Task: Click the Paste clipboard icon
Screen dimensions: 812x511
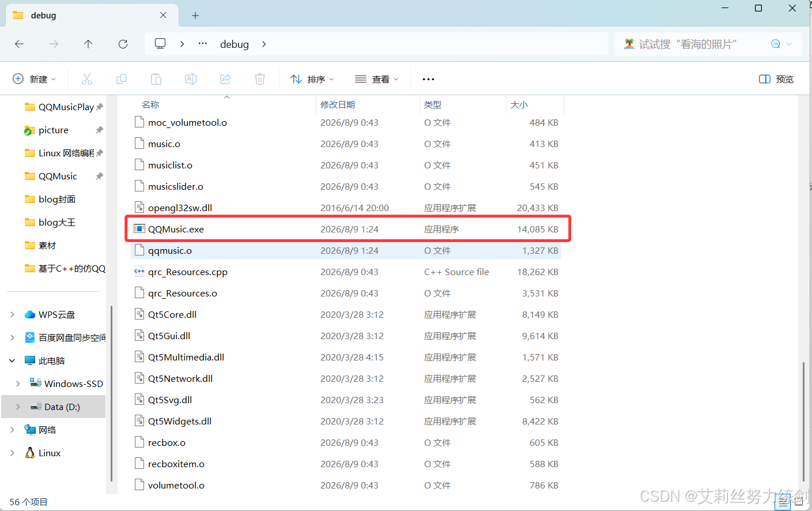Action: 156,79
